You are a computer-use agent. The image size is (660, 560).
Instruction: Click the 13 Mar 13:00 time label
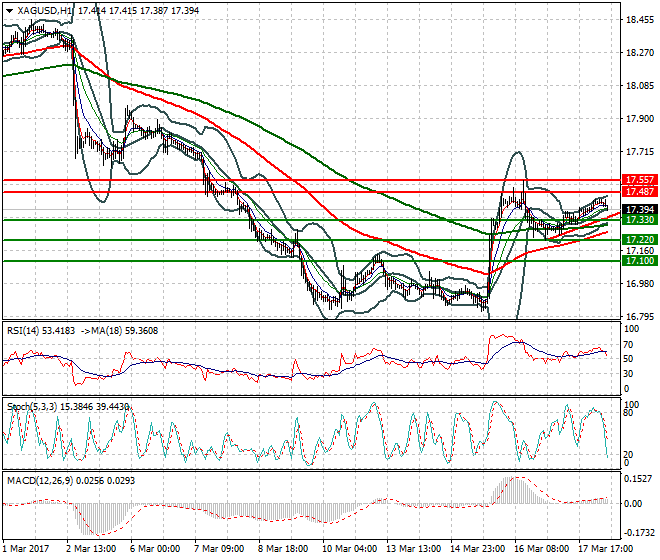[414, 549]
